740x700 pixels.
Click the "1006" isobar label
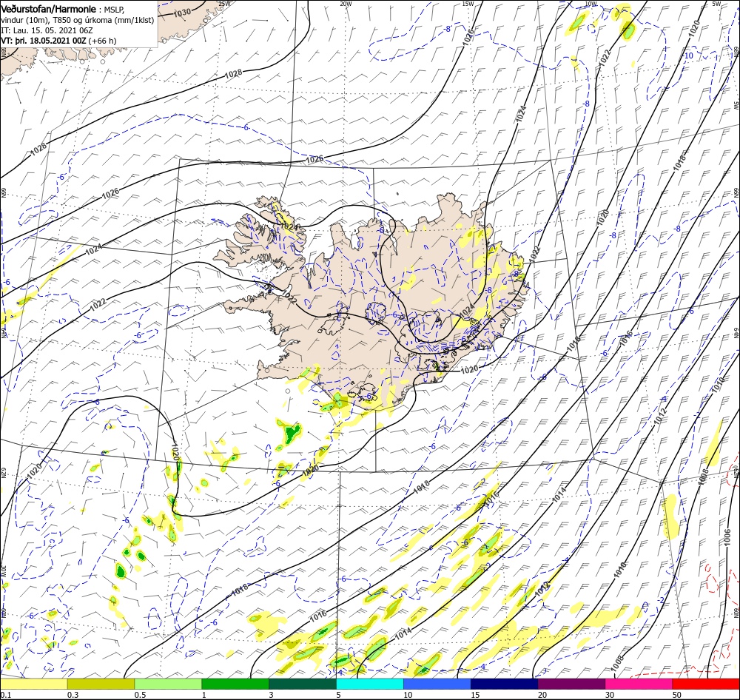tap(727, 537)
